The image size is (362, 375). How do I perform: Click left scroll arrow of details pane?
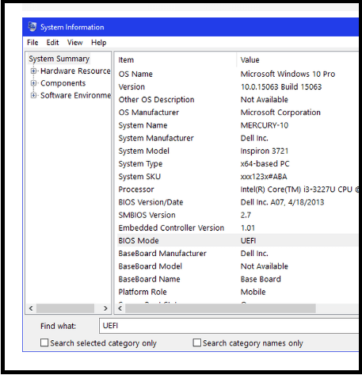click(x=120, y=308)
